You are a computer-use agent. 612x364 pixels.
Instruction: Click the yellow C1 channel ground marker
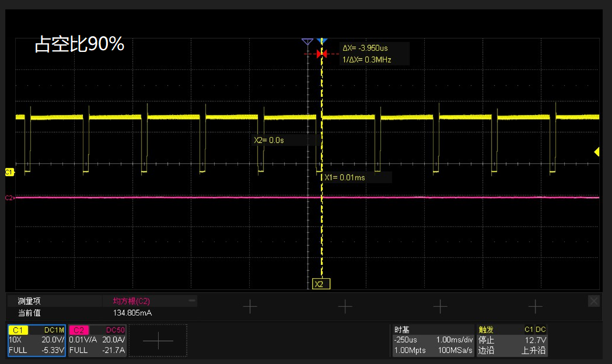[9, 172]
